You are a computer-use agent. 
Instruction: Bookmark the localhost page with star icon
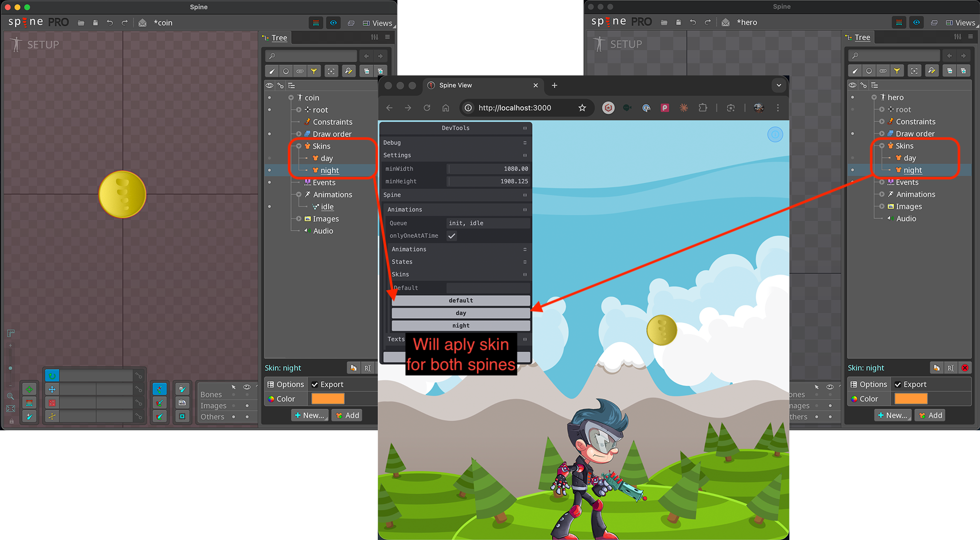click(x=582, y=108)
